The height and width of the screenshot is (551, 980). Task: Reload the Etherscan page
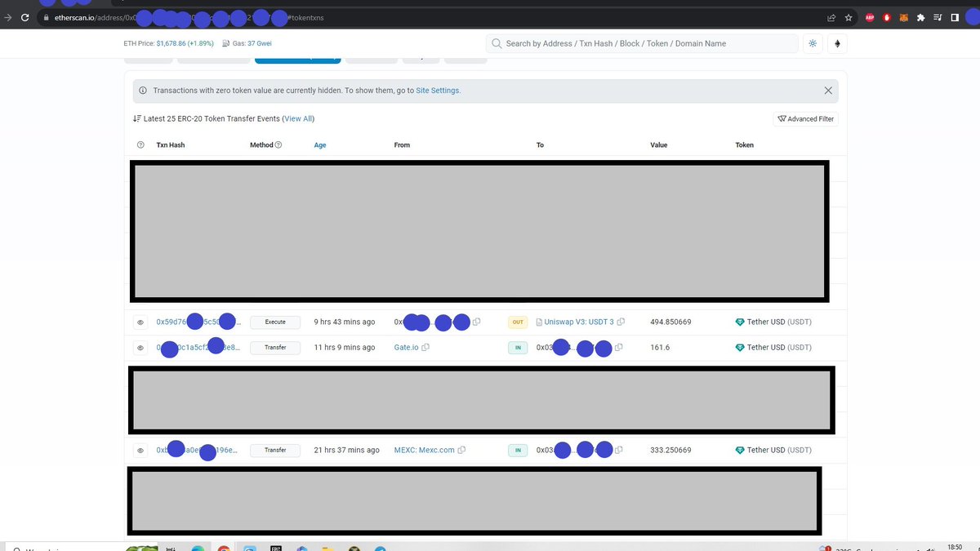pyautogui.click(x=26, y=17)
